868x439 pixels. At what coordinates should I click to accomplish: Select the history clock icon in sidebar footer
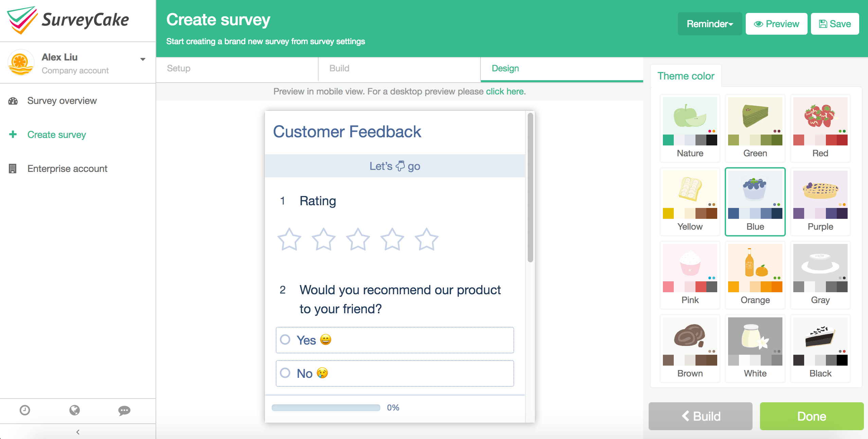tap(25, 411)
